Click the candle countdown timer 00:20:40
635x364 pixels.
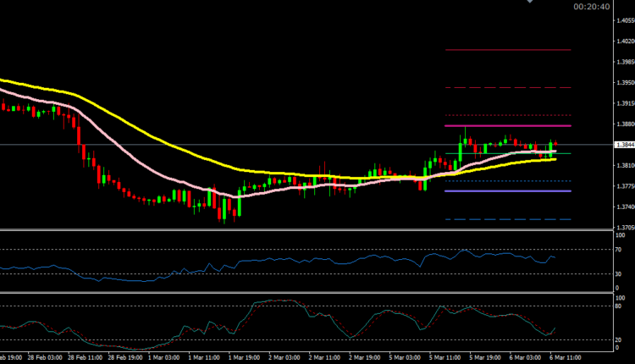click(589, 7)
